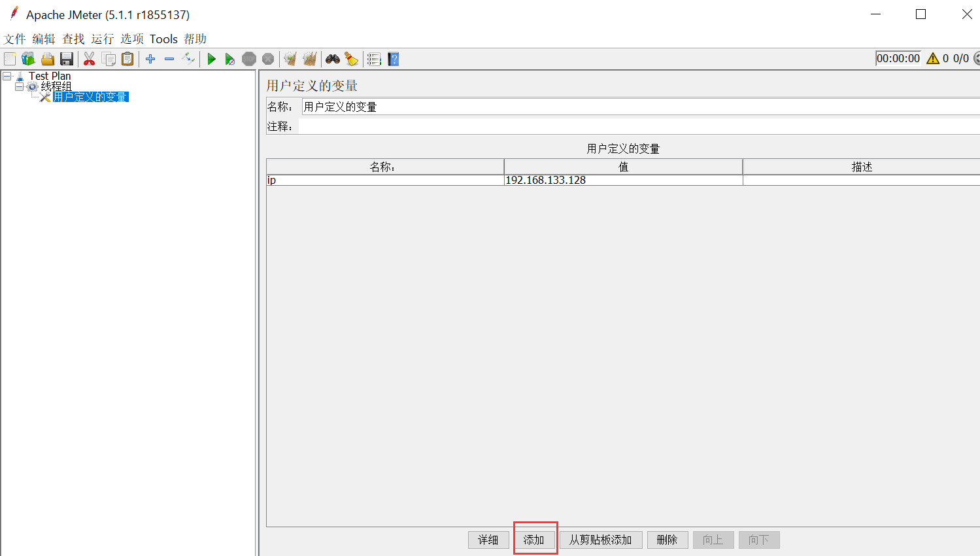Stop the test with octagon icon

[249, 59]
